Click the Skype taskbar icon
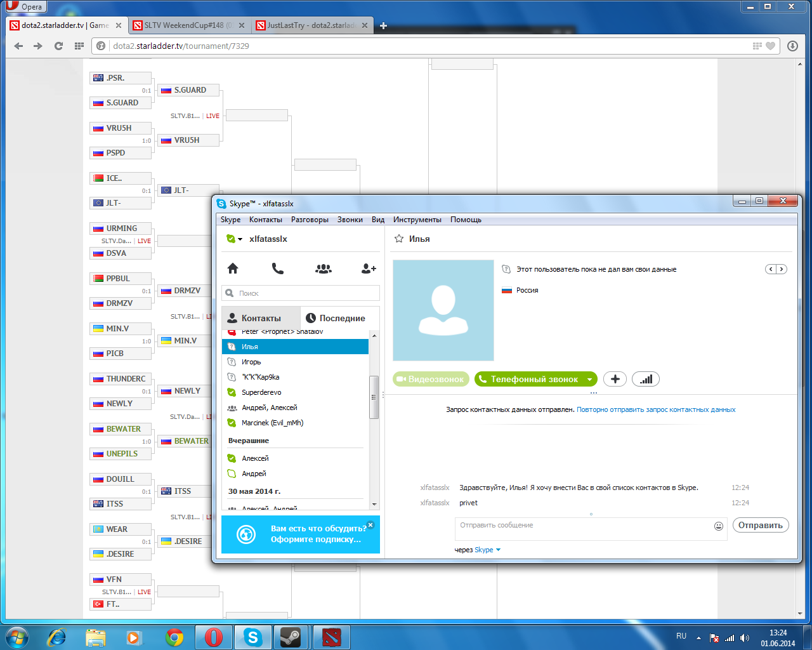This screenshot has width=812, height=650. [252, 637]
